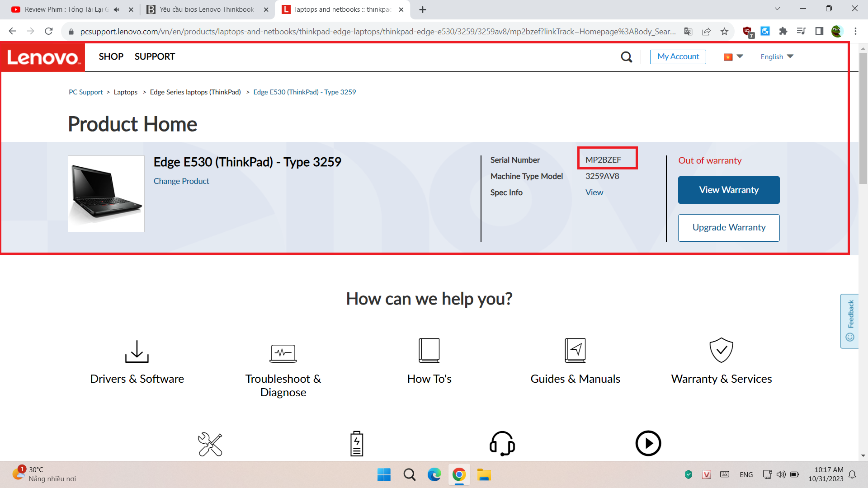Mute the YouTube tab audio icon
This screenshot has width=868, height=488.
[x=117, y=9]
